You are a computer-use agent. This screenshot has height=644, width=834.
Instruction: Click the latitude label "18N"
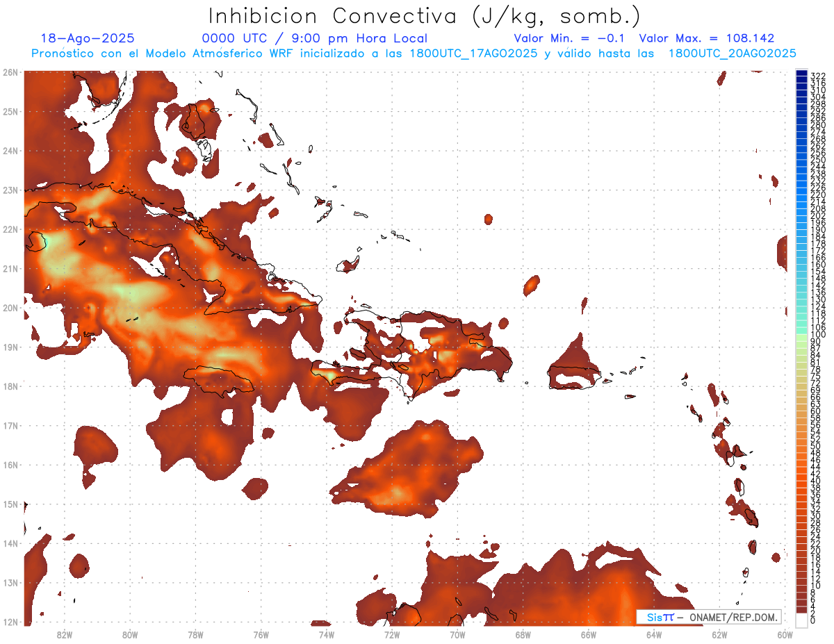[x=10, y=386]
